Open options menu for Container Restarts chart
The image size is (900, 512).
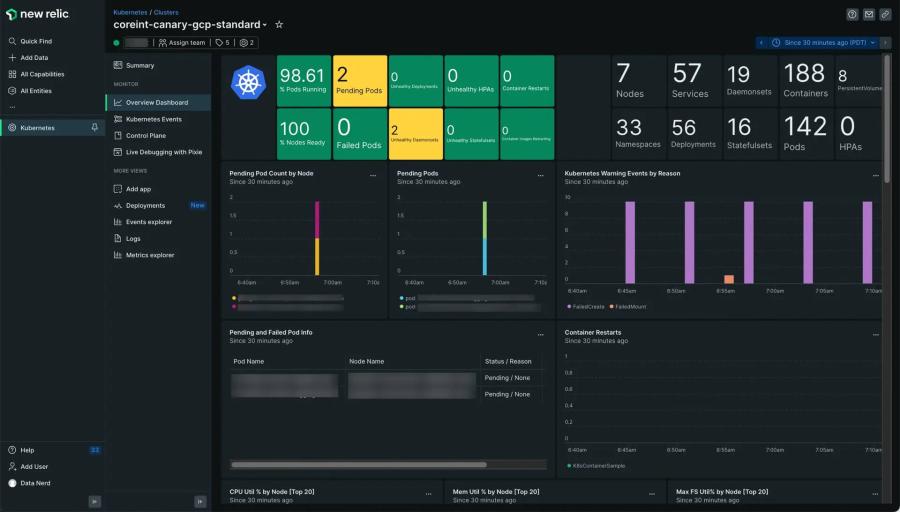pyautogui.click(x=875, y=335)
